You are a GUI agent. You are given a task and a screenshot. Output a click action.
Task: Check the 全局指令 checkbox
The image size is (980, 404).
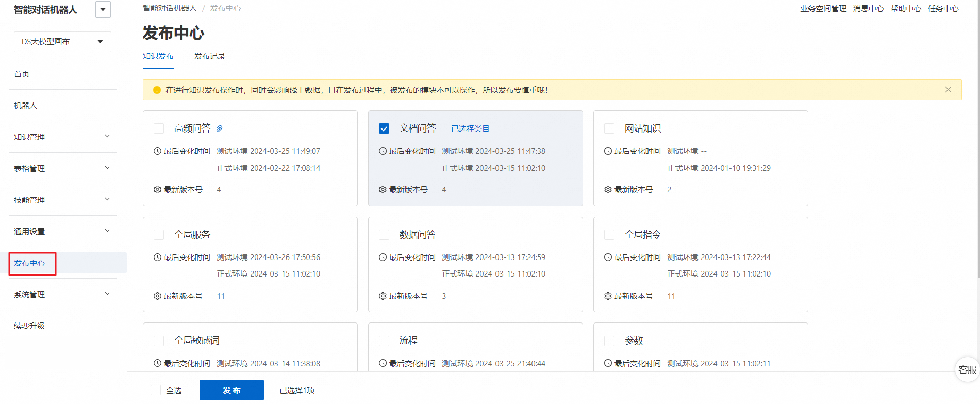pos(609,235)
